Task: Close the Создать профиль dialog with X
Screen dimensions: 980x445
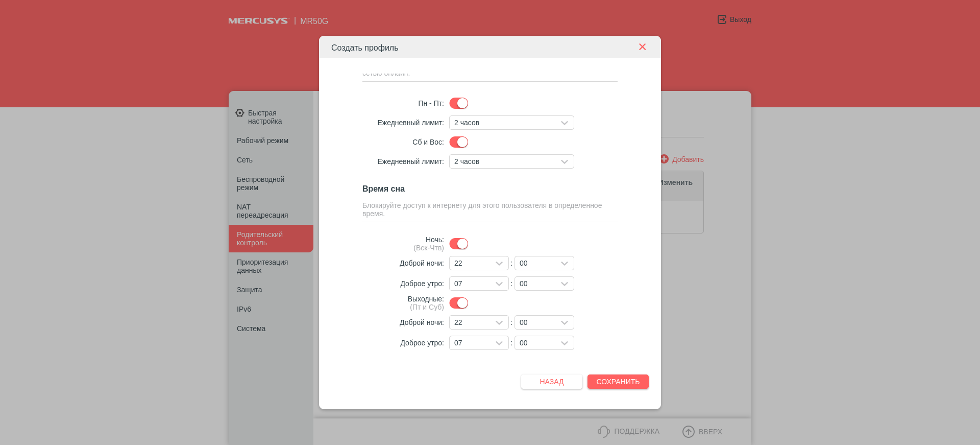Action: pos(642,47)
